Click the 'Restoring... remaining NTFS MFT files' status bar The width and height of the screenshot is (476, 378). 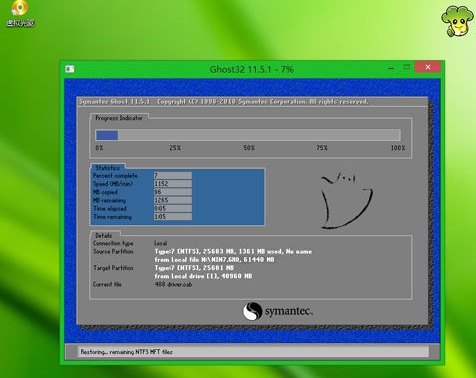(x=253, y=352)
